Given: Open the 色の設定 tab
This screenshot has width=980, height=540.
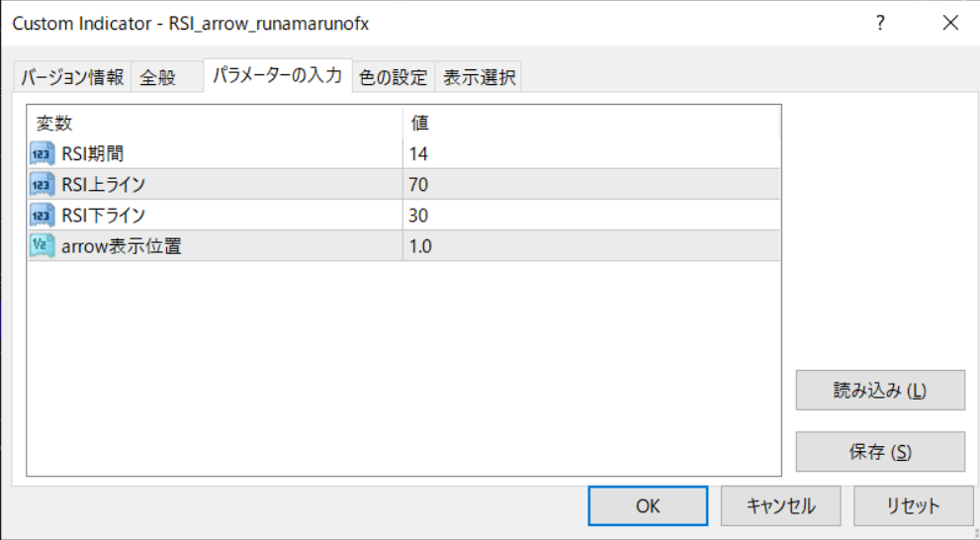Looking at the screenshot, I should 394,77.
